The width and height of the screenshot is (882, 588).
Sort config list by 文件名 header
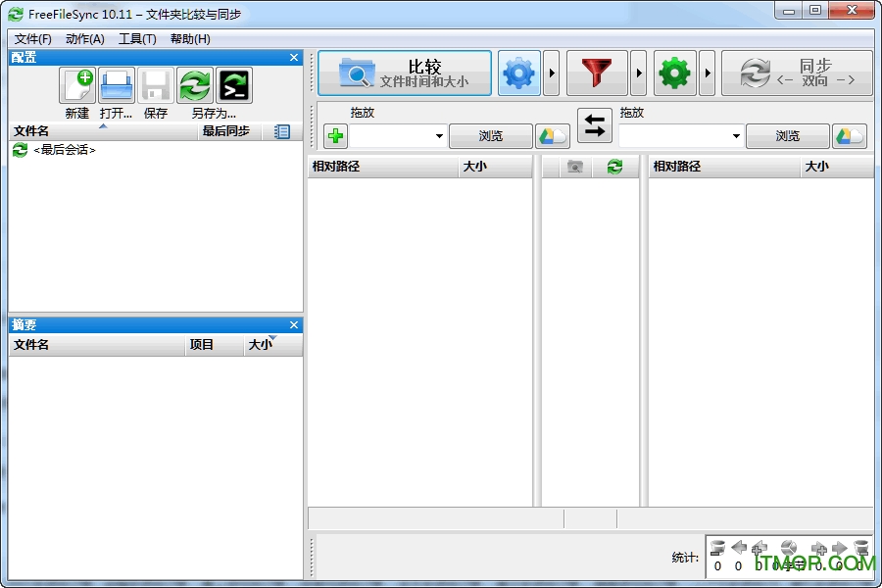click(104, 131)
